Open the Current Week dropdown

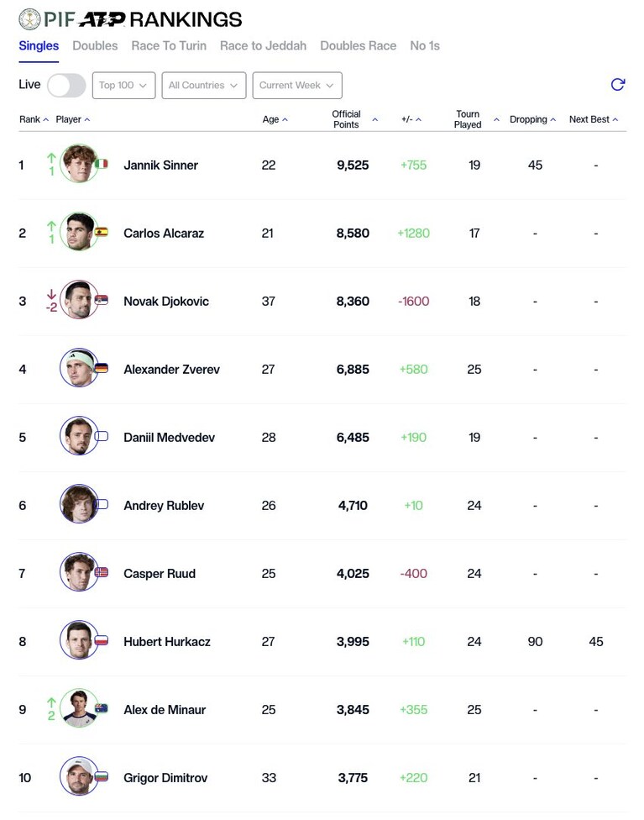click(297, 85)
